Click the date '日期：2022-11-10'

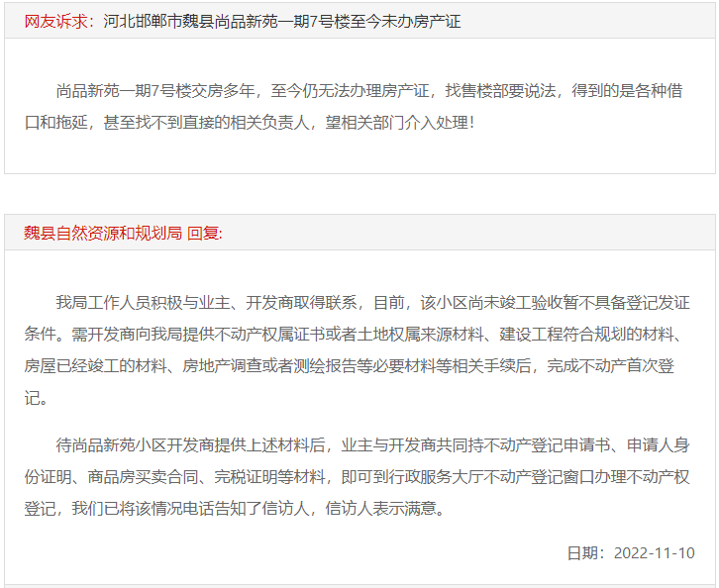pyautogui.click(x=631, y=552)
